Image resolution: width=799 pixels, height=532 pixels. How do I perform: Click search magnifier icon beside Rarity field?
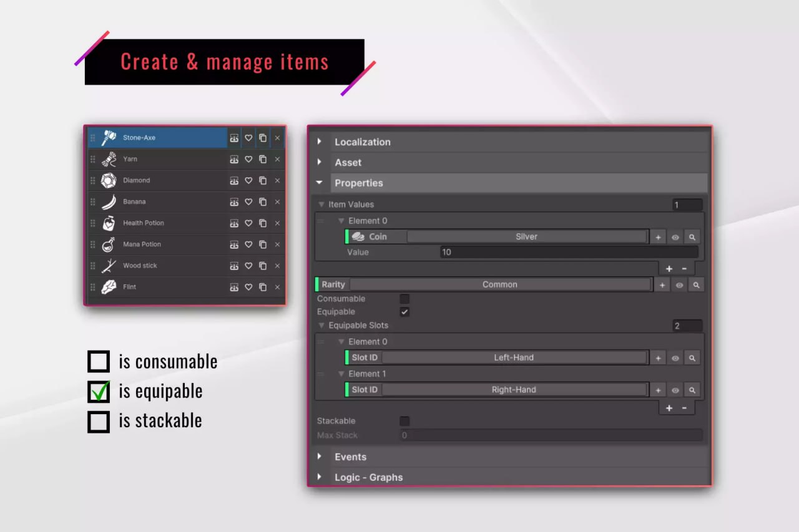[695, 285]
